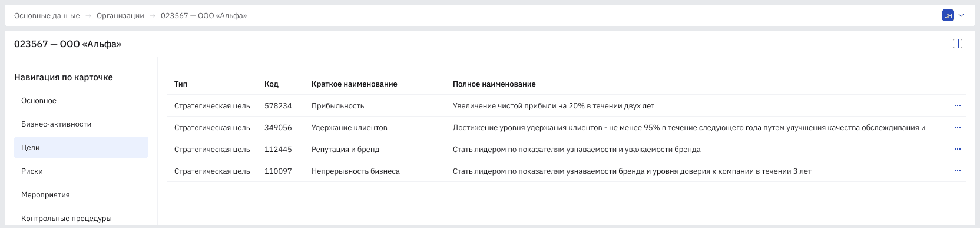Open the СН user avatar
Viewport: 980px width, 228px height.
pyautogui.click(x=948, y=16)
